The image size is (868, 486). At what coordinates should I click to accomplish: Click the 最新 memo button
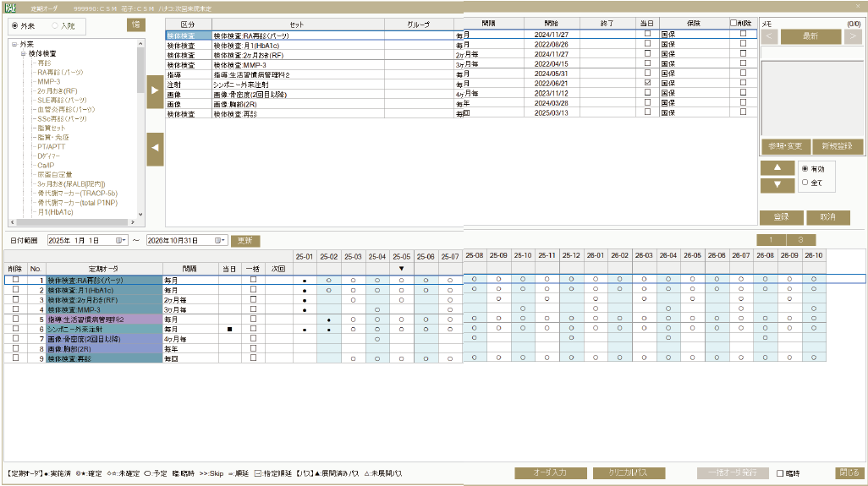tap(810, 36)
